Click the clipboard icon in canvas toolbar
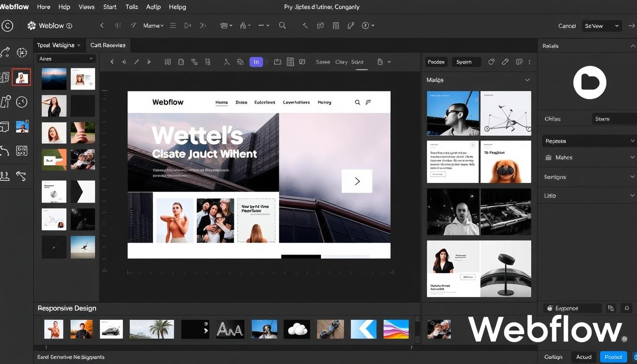 click(181, 62)
